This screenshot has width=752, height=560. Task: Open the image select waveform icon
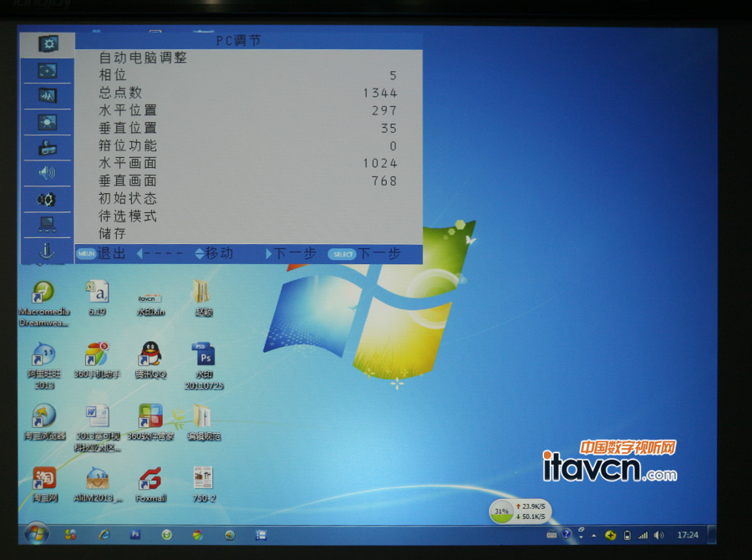point(48,96)
